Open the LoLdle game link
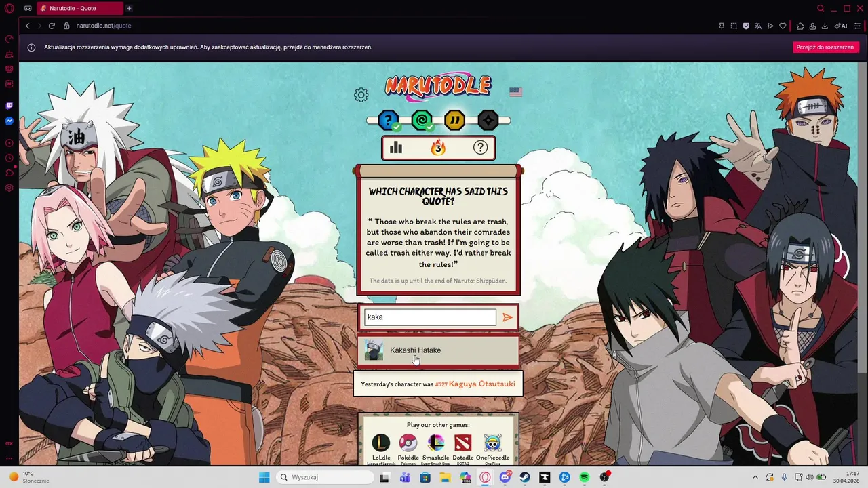Image resolution: width=868 pixels, height=488 pixels. point(381,448)
